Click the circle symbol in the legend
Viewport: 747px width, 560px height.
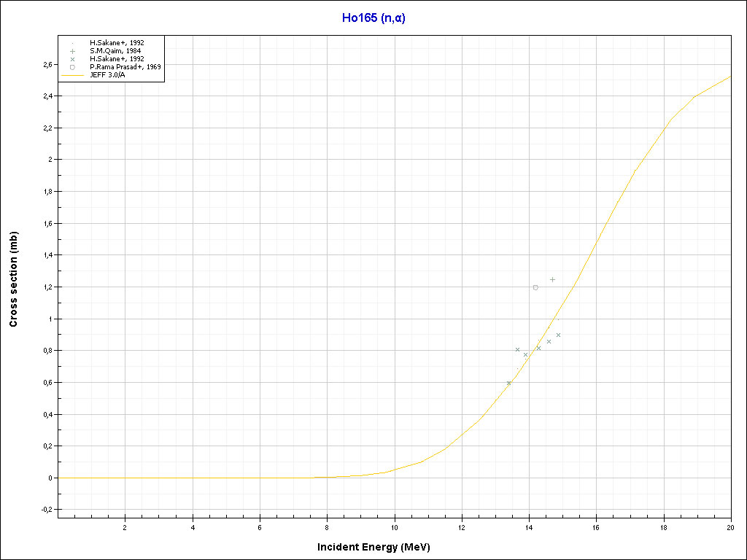coord(73,67)
